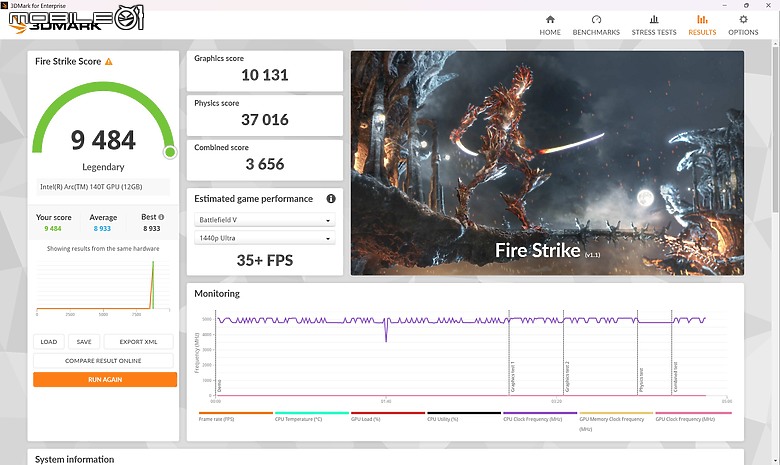
Task: Click the green score gauge end knob
Action: [x=170, y=152]
